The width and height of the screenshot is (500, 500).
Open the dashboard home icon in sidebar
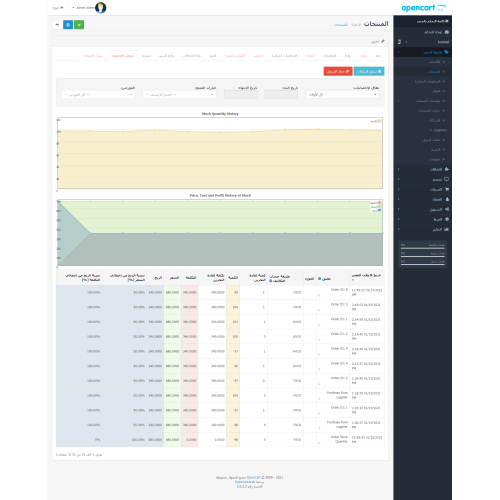[x=447, y=32]
